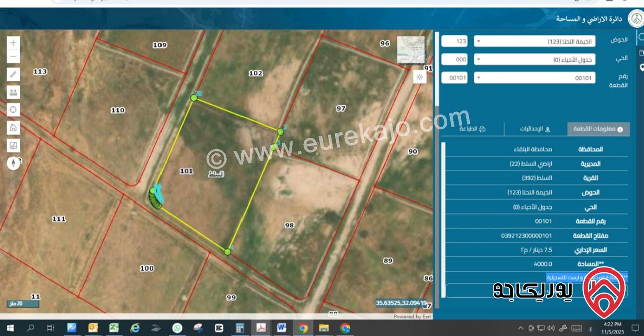Viewport: 644px width, 336px height.
Task: Click the basin code field showing 123
Action: click(x=454, y=41)
